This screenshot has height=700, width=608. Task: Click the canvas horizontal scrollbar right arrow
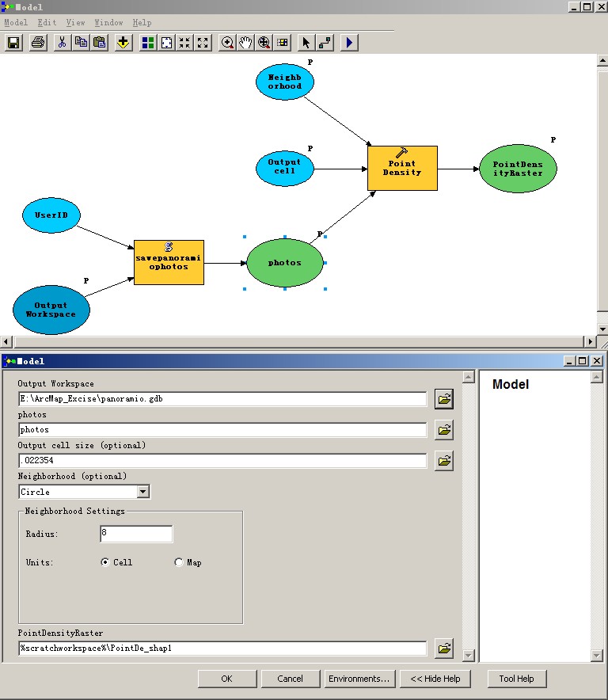tap(590, 341)
